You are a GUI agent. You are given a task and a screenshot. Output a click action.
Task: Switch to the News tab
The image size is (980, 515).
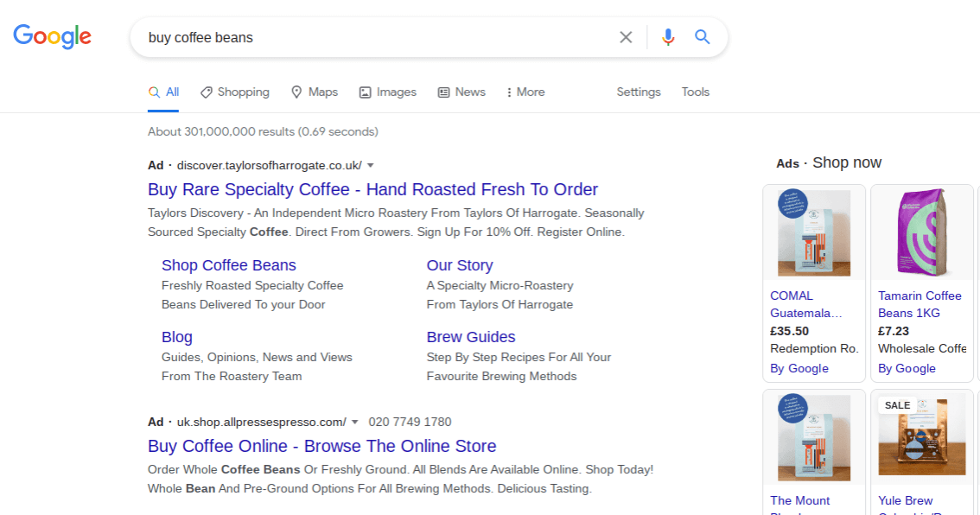tap(461, 92)
